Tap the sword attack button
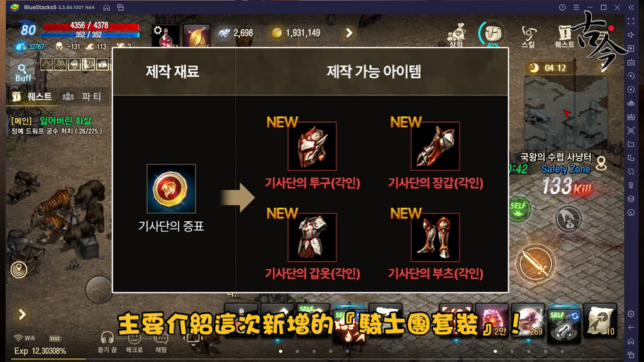644x362 pixels. (x=535, y=264)
